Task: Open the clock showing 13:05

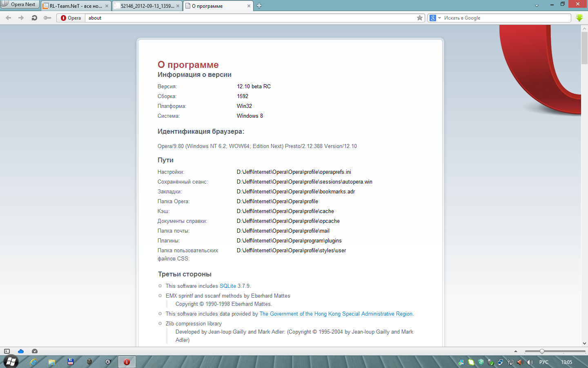Action: (x=566, y=362)
